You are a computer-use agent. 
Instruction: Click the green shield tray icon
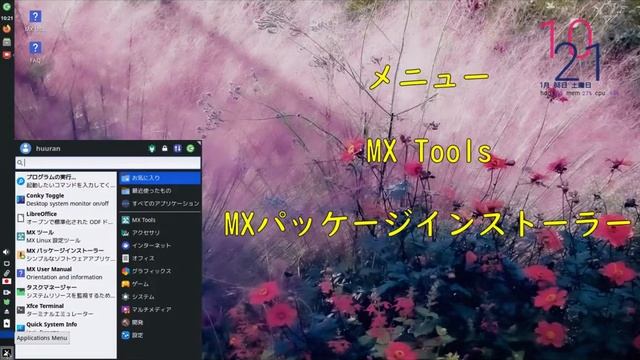(7, 302)
